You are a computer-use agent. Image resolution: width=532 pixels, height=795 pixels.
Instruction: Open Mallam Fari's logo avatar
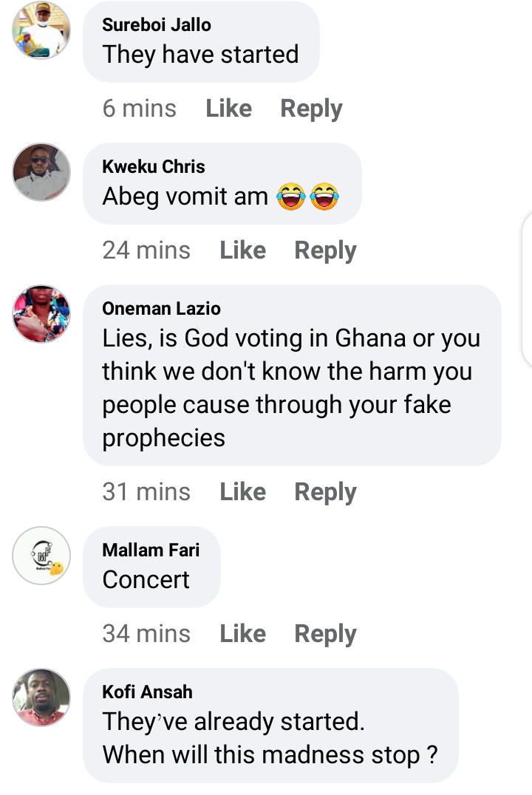(x=42, y=555)
